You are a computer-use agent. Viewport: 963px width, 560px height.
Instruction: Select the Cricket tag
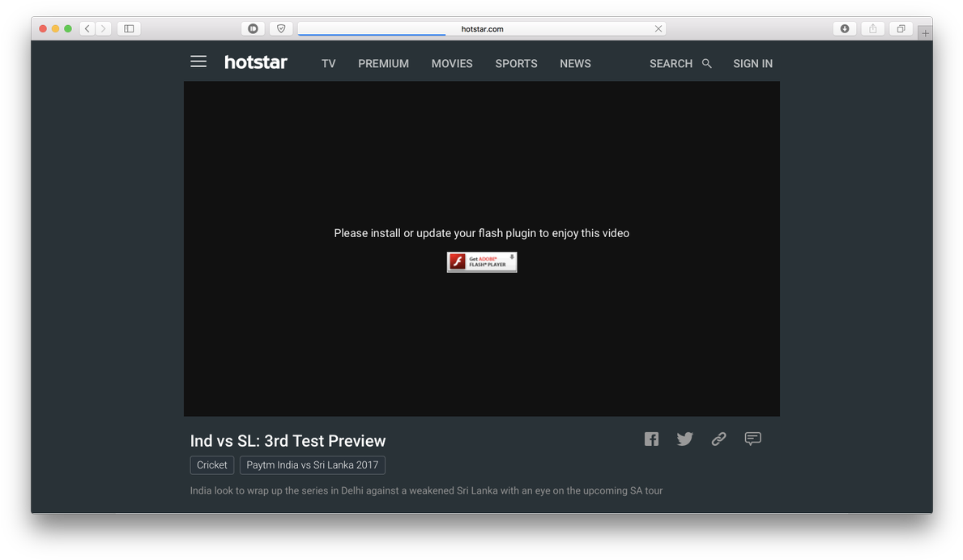pyautogui.click(x=212, y=465)
